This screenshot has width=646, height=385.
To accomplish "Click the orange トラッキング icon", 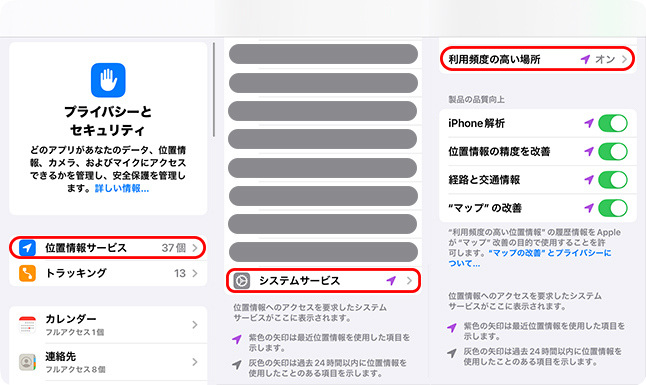I will coord(27,273).
